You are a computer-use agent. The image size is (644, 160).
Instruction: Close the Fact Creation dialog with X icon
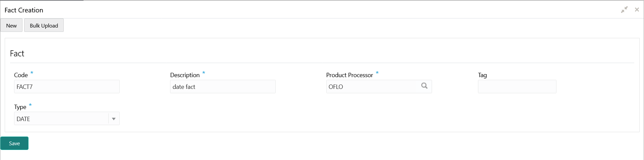[637, 10]
